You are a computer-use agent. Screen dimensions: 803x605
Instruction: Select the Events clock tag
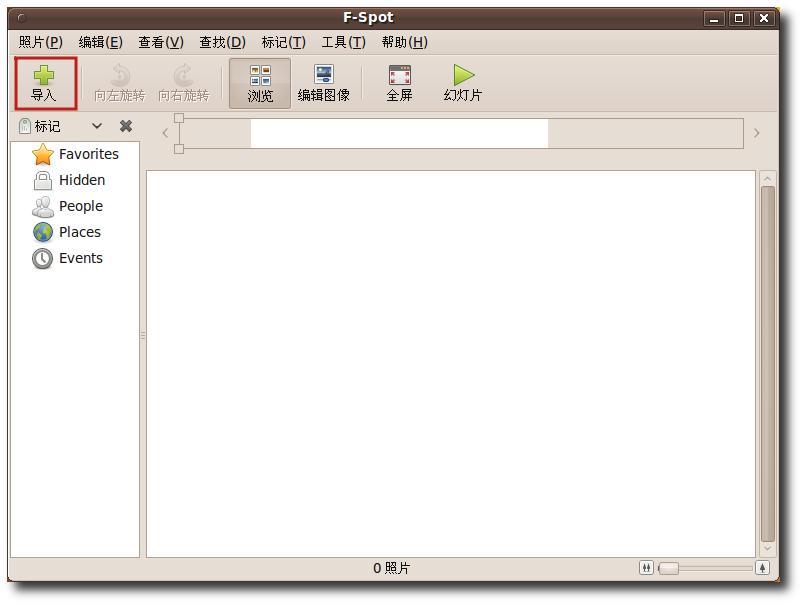pos(68,258)
